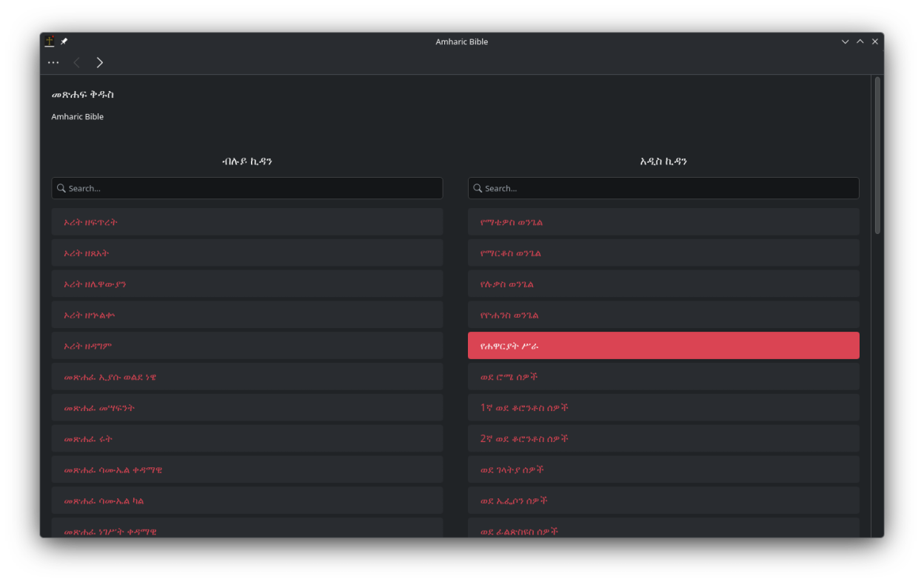Screen dimensions: 924x585
Task: Open 1ኛ ወደ ቆሮንቶስ ሰዎች book
Action: 663,408
